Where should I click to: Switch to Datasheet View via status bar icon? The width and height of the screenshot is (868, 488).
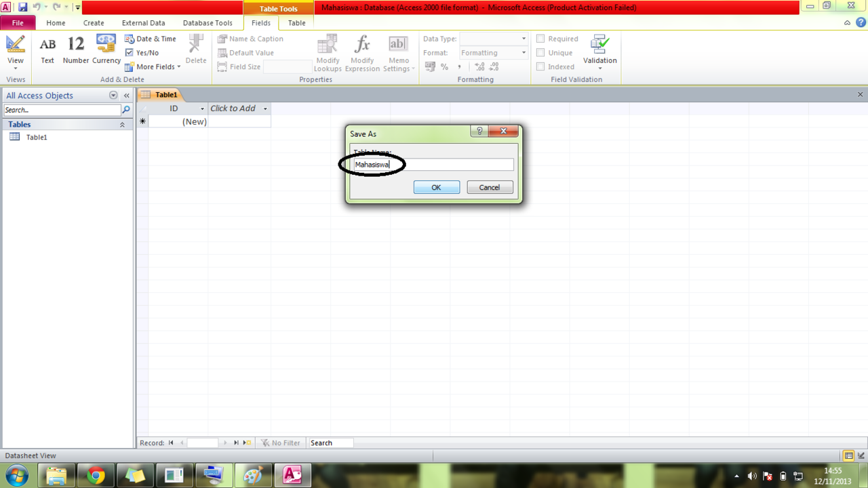pyautogui.click(x=848, y=455)
